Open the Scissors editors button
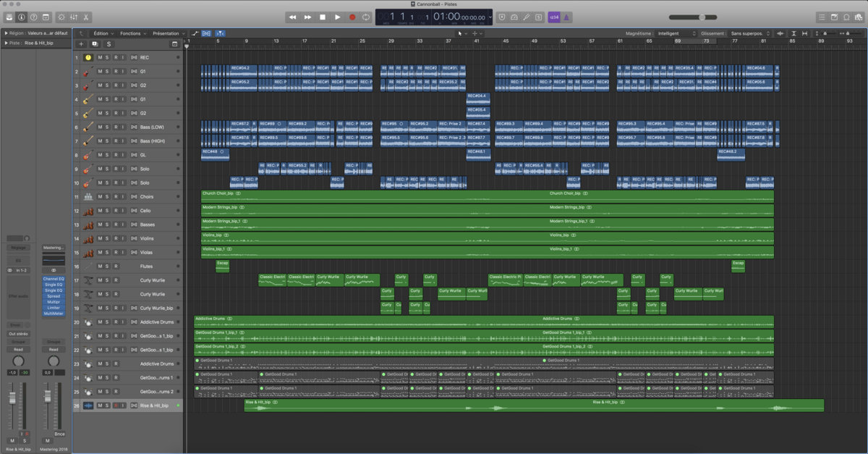This screenshot has width=868, height=454. coord(86,17)
